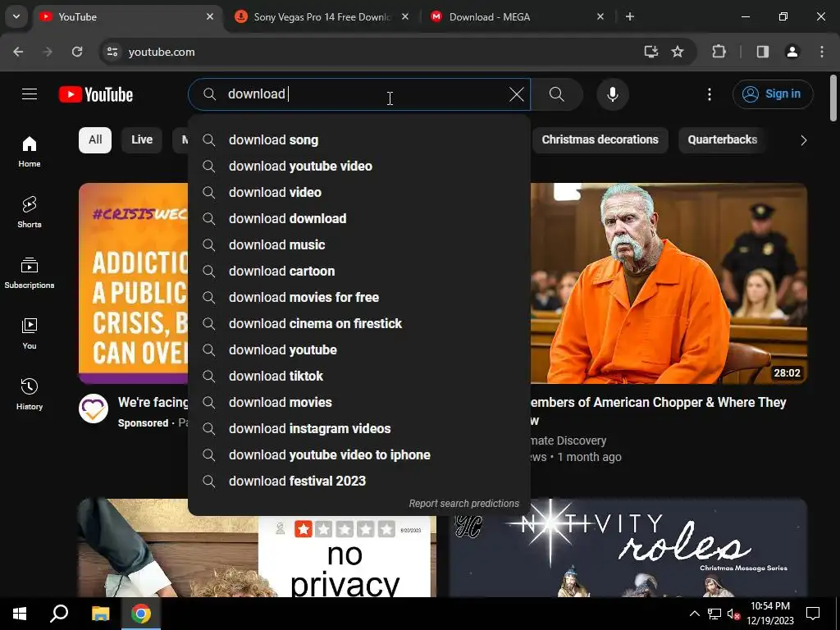840x630 pixels.
Task: Open the Chrome extensions puzzle icon
Action: pos(719,52)
